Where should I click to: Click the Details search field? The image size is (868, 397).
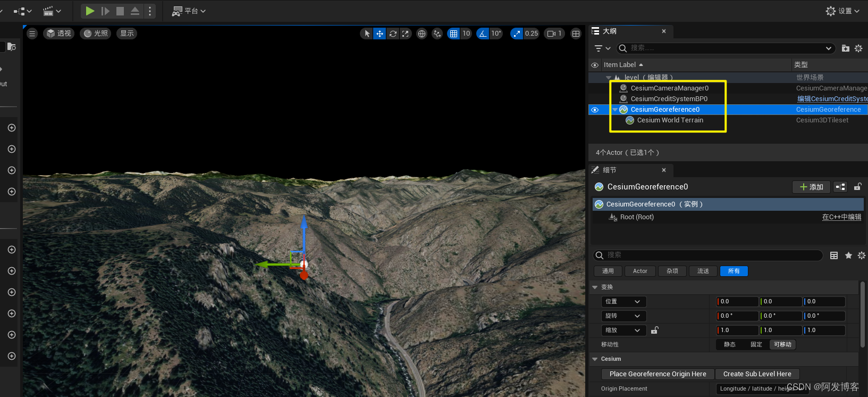pos(708,255)
